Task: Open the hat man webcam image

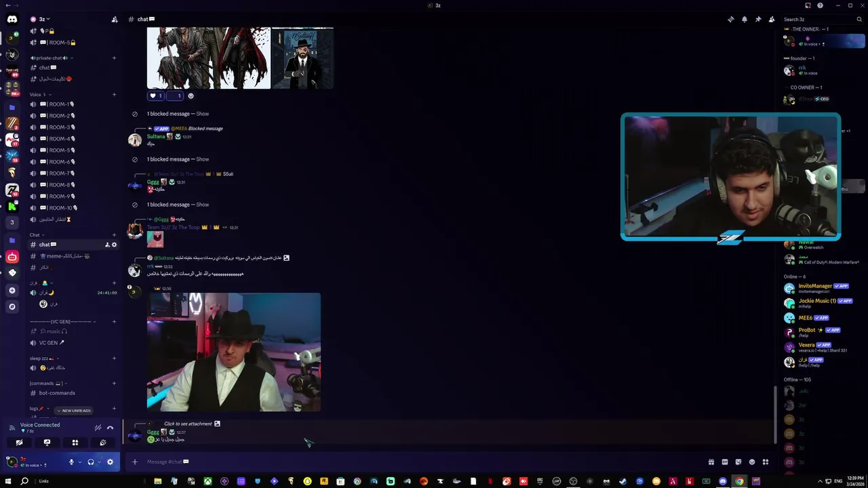Action: (x=234, y=352)
